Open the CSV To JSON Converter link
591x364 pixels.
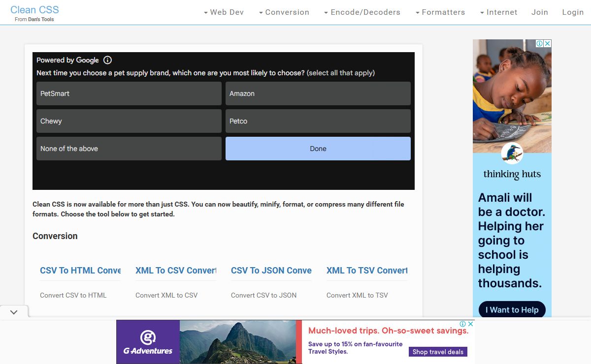pos(271,271)
